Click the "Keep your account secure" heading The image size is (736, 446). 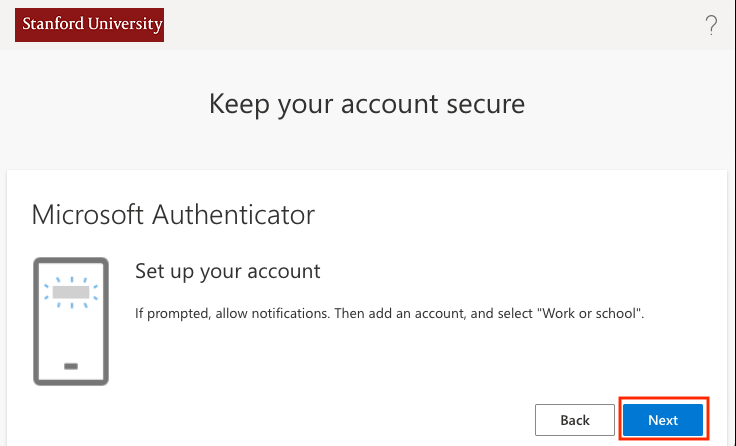coord(367,104)
